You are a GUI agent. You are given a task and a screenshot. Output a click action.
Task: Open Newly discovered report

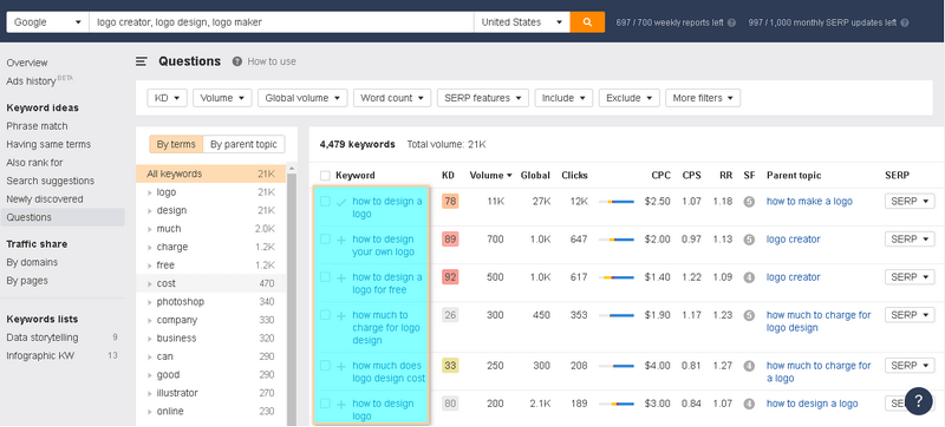pos(45,199)
